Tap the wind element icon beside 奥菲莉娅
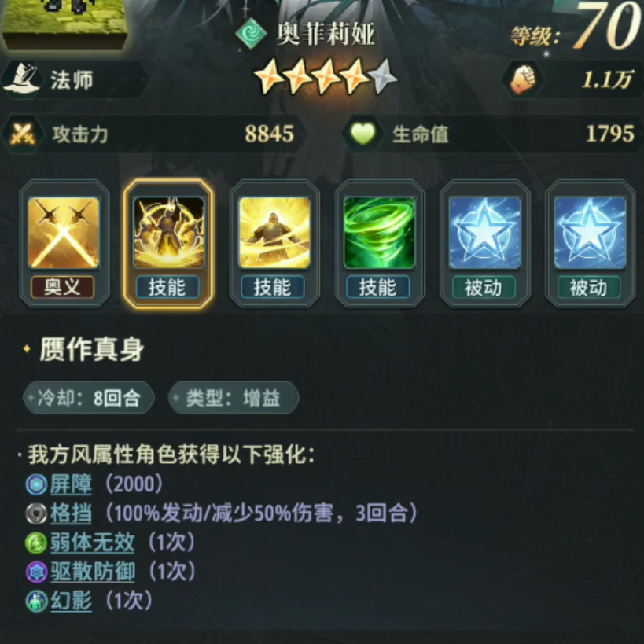644x644 pixels. click(x=252, y=34)
